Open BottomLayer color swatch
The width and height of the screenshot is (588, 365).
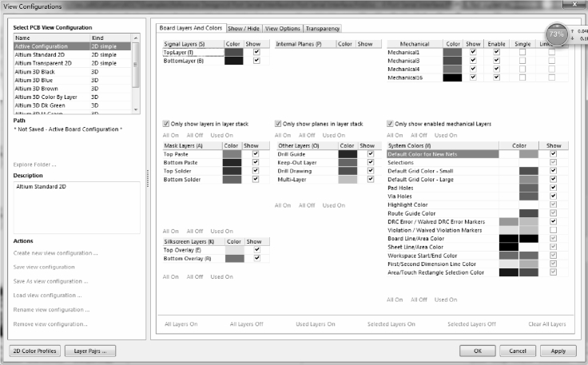(233, 61)
